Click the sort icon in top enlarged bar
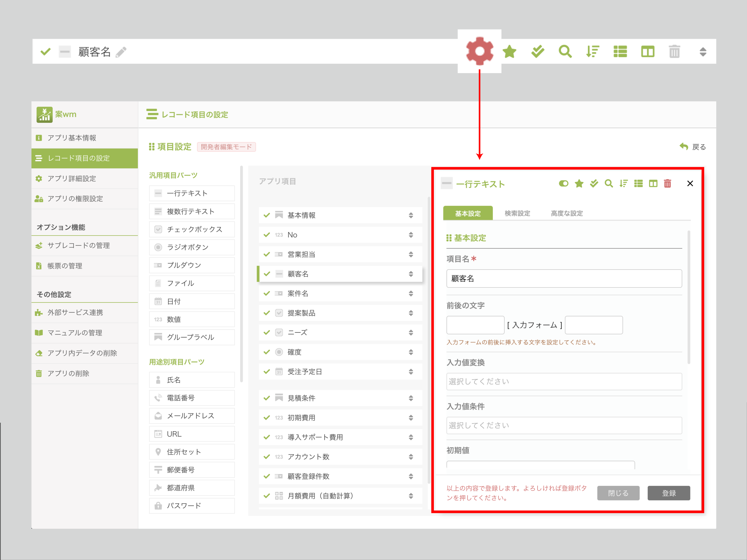This screenshot has width=747, height=560. tap(593, 52)
